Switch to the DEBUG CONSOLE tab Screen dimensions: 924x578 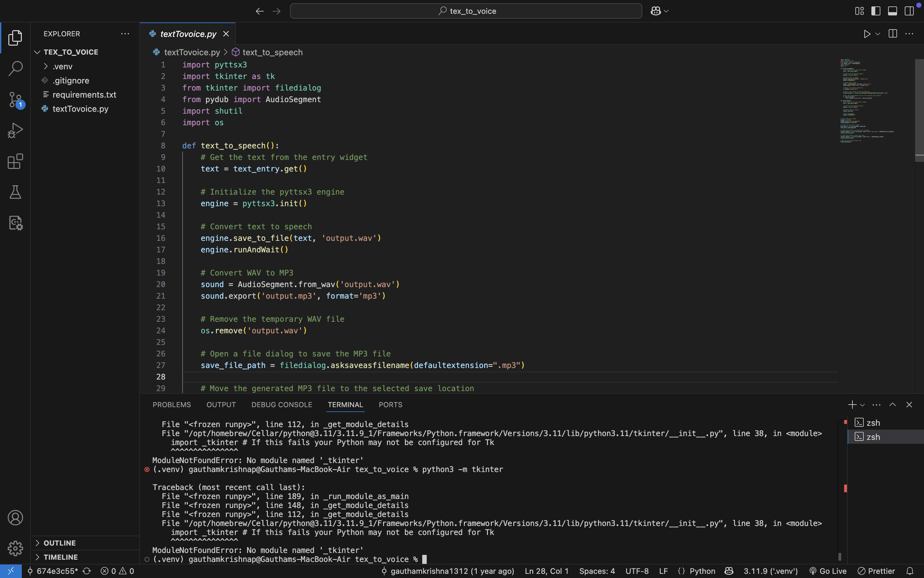click(x=282, y=405)
